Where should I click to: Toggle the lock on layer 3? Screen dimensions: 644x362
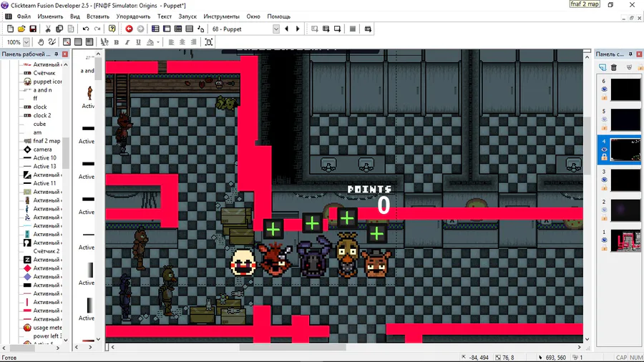604,187
